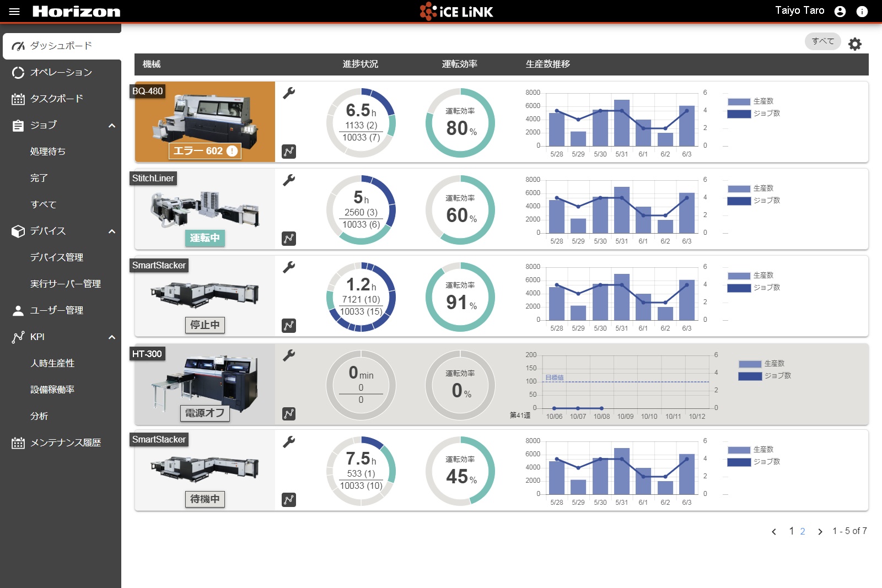Click the StitchLiner 5h progress ring

(361, 210)
